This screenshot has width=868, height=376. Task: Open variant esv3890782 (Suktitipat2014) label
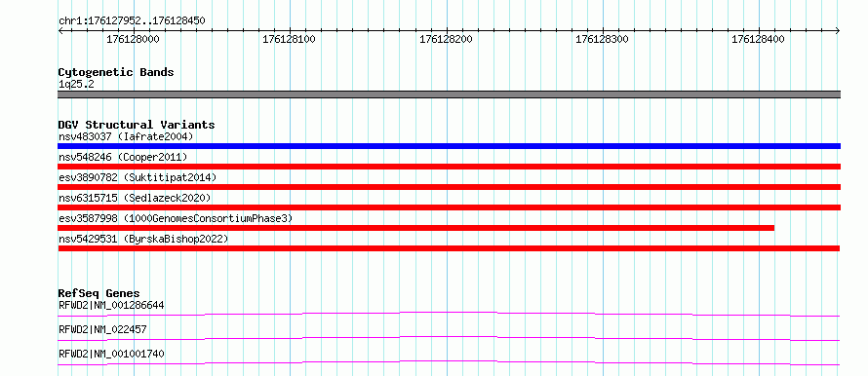[x=138, y=177]
